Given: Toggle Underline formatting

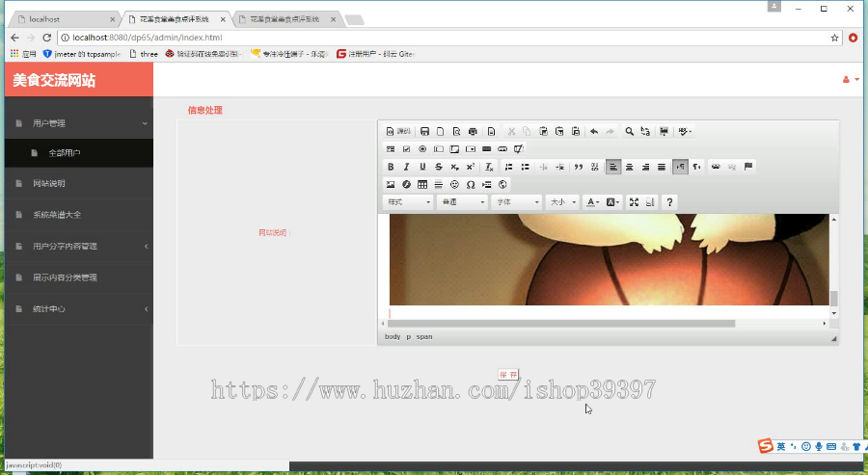Looking at the screenshot, I should tap(422, 167).
